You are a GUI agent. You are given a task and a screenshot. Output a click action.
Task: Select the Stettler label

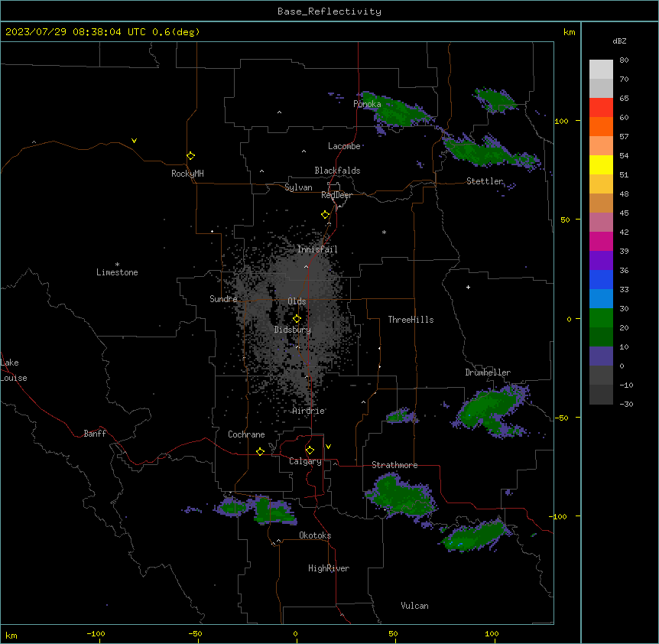pos(485,181)
